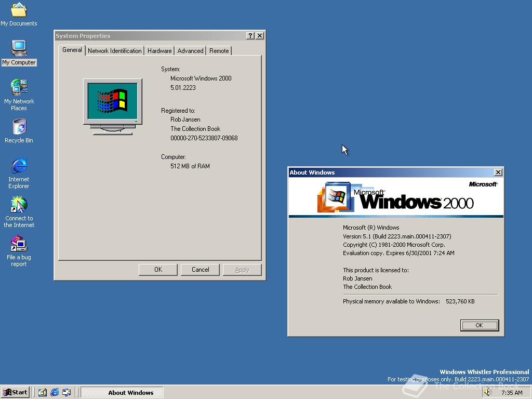
Task: Click the Show Desktop quick launch icon
Action: (43, 392)
